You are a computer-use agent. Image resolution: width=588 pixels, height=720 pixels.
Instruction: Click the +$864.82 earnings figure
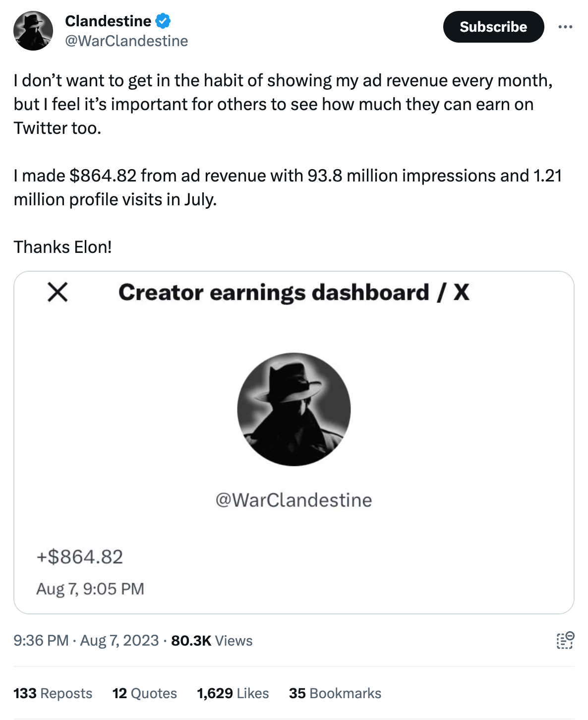tap(81, 557)
